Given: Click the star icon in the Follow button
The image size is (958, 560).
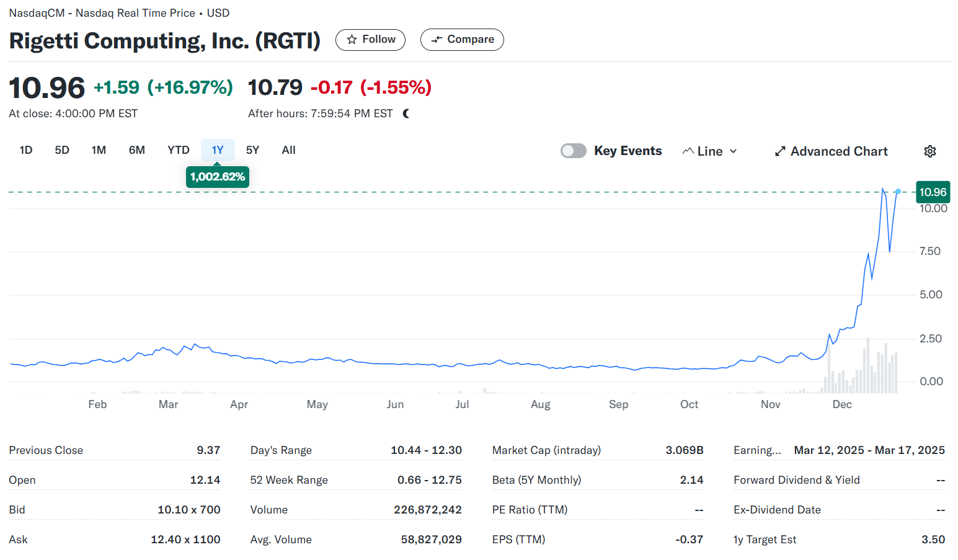Looking at the screenshot, I should (352, 40).
